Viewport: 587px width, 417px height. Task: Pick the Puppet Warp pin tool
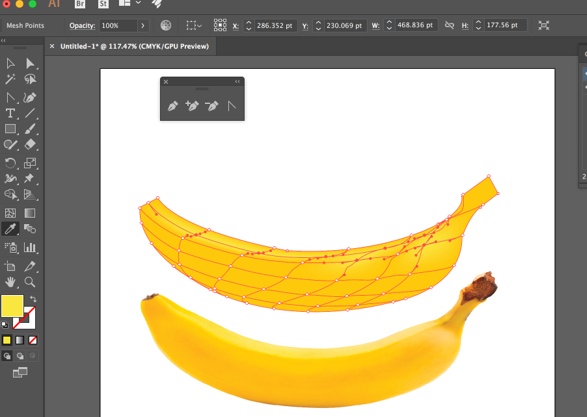pos(29,178)
